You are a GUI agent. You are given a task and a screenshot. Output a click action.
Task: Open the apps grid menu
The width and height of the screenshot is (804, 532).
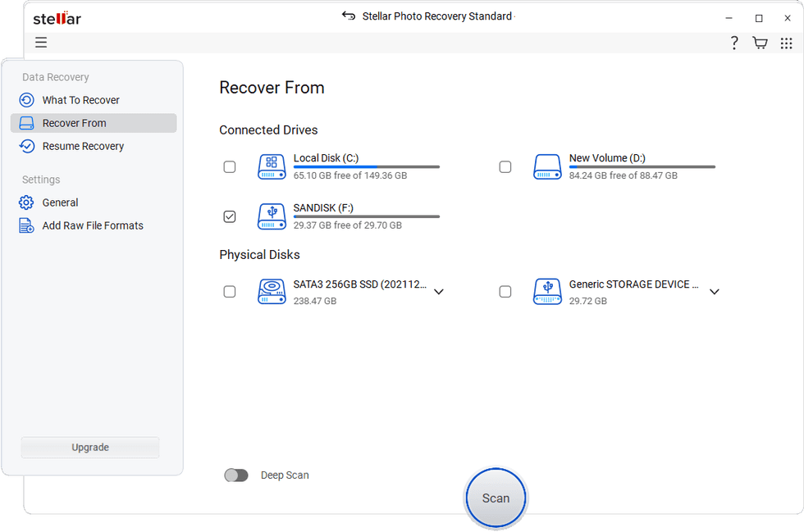(x=786, y=42)
